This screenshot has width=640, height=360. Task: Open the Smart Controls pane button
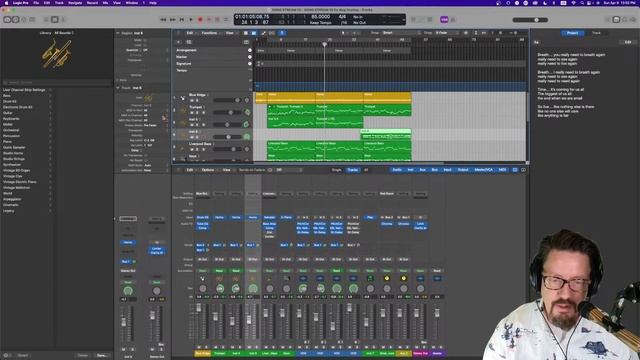point(46,20)
